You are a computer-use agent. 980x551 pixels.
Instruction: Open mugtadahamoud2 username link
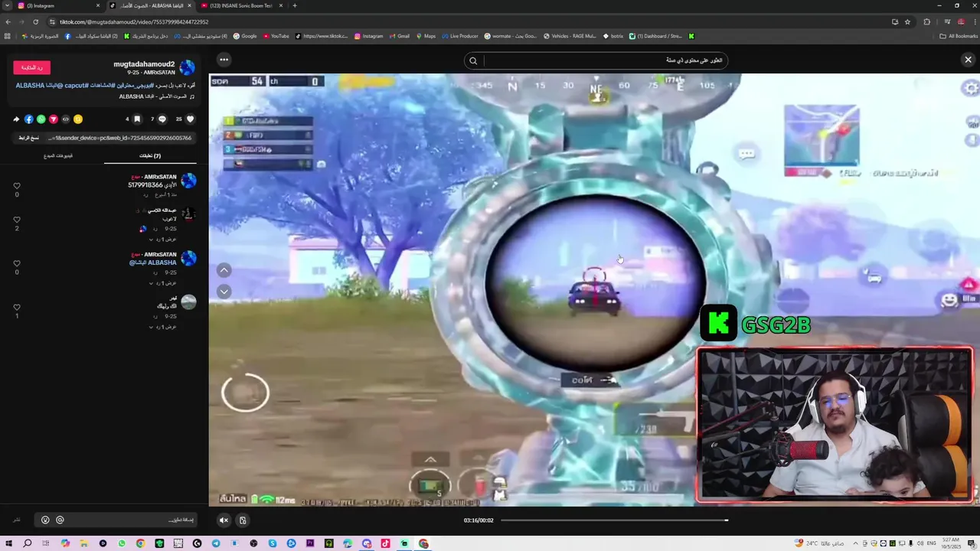[144, 64]
